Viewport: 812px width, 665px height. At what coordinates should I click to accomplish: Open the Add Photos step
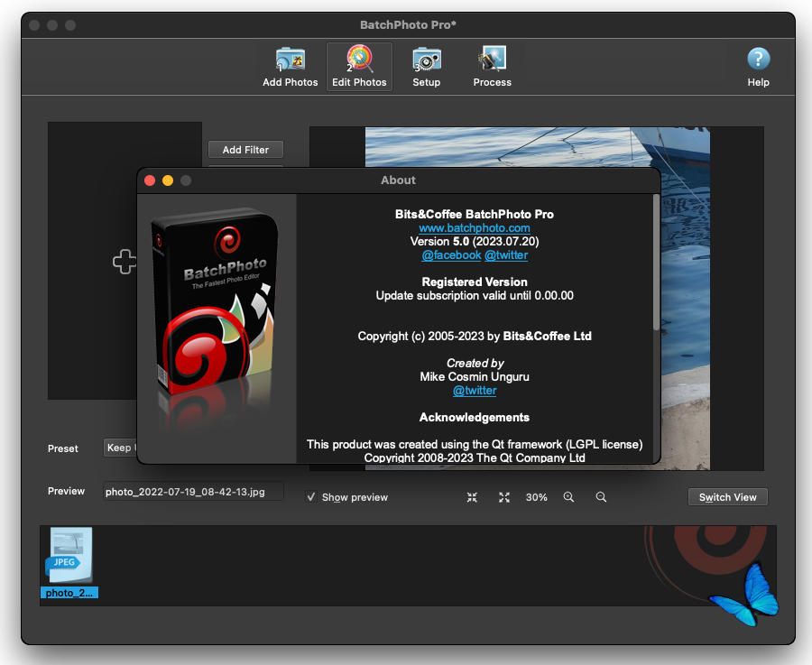[290, 67]
